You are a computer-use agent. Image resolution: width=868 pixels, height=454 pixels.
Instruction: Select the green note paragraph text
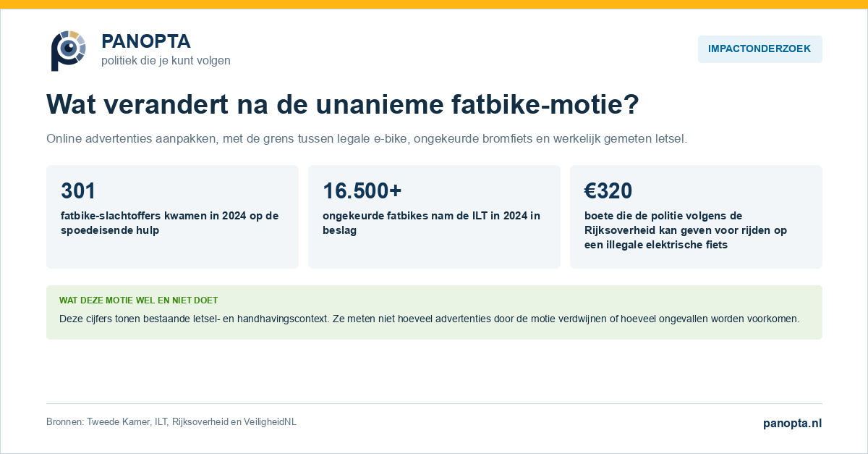point(429,319)
